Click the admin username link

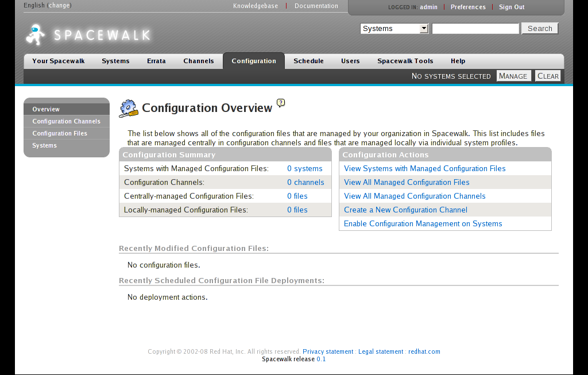click(428, 7)
